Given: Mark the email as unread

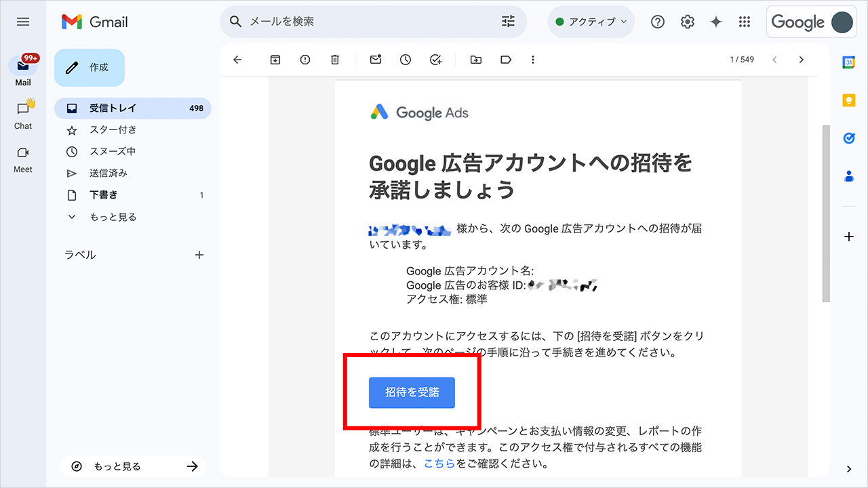Looking at the screenshot, I should (x=376, y=60).
